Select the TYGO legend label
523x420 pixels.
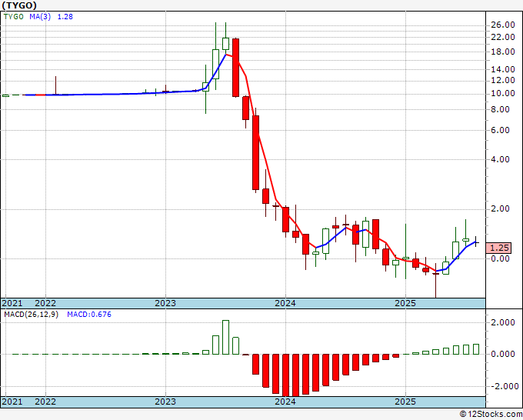point(14,16)
